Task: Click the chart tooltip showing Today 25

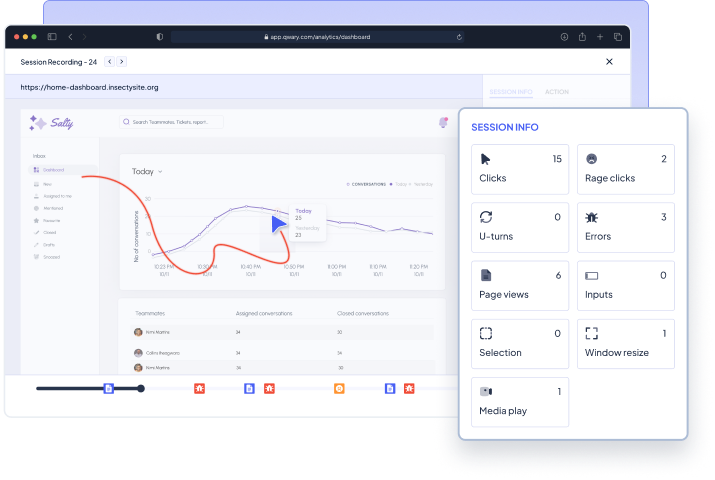Action: 308,223
